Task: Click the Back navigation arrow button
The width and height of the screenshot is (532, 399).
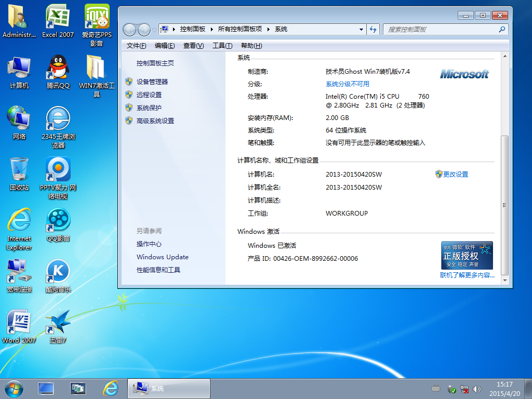Action: click(129, 30)
